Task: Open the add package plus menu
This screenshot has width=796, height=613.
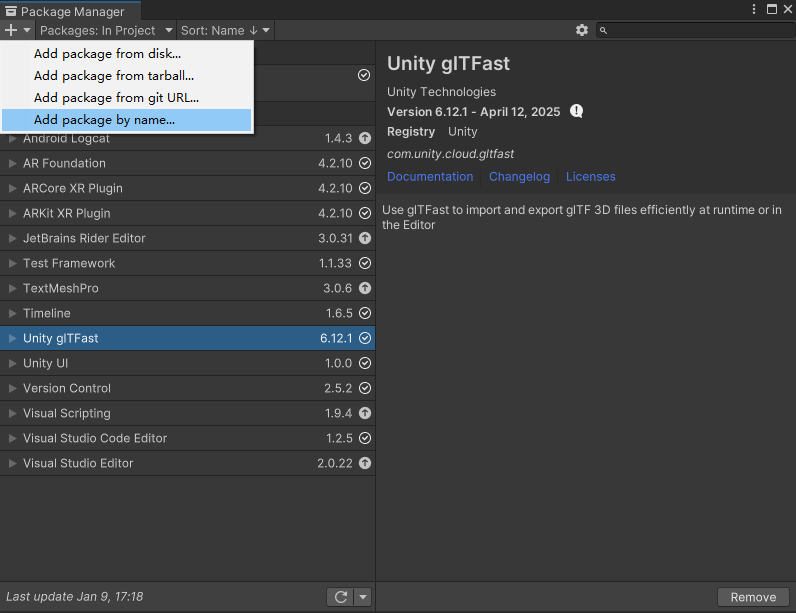Action: pyautogui.click(x=17, y=30)
